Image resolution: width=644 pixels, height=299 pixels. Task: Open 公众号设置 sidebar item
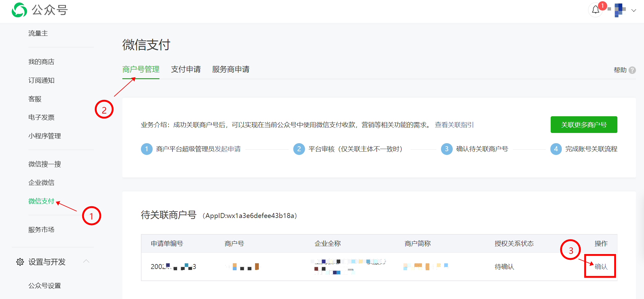pos(44,286)
